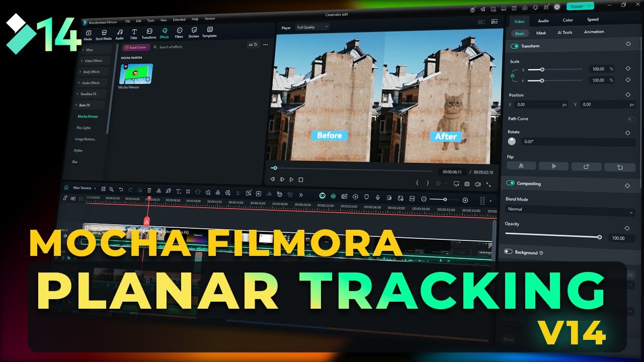
Task: Open the All filter dropdown in effects
Action: (x=253, y=44)
